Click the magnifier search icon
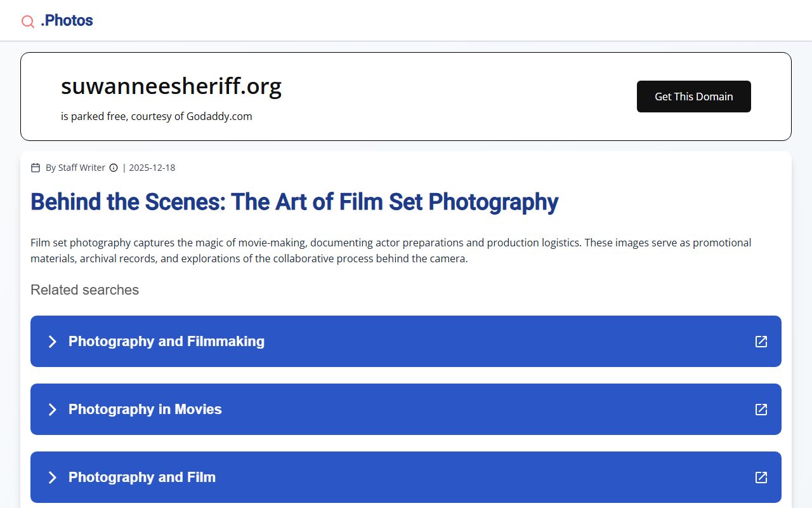 pos(28,22)
